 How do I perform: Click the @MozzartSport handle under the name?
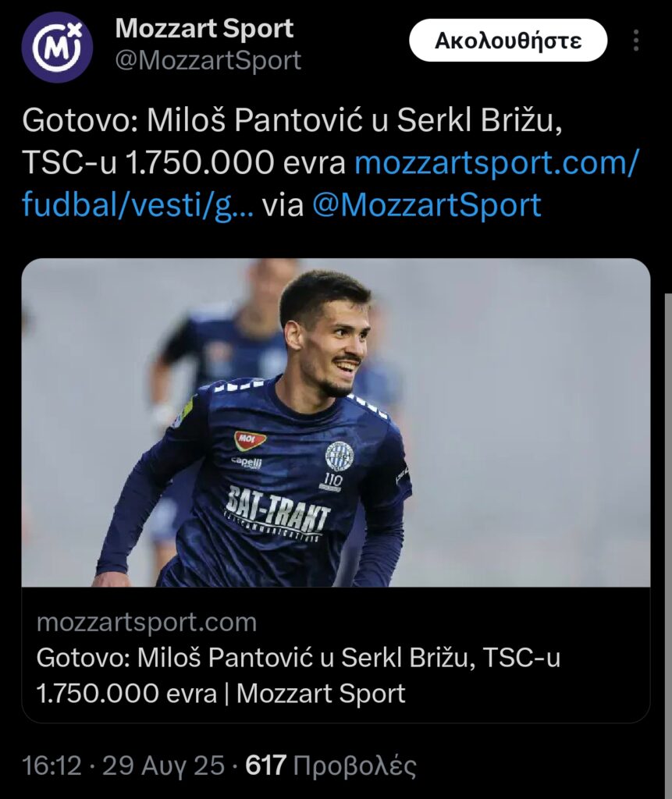pyautogui.click(x=208, y=61)
